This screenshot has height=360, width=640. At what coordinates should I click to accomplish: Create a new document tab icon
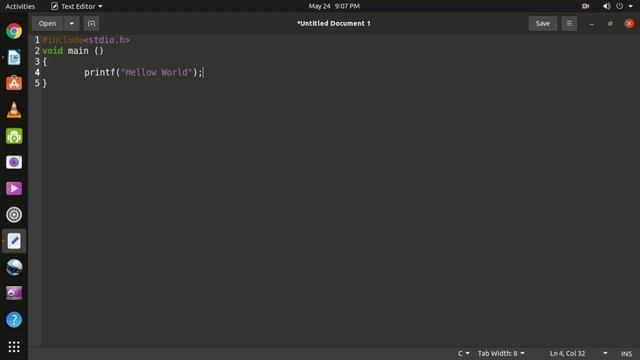click(91, 24)
